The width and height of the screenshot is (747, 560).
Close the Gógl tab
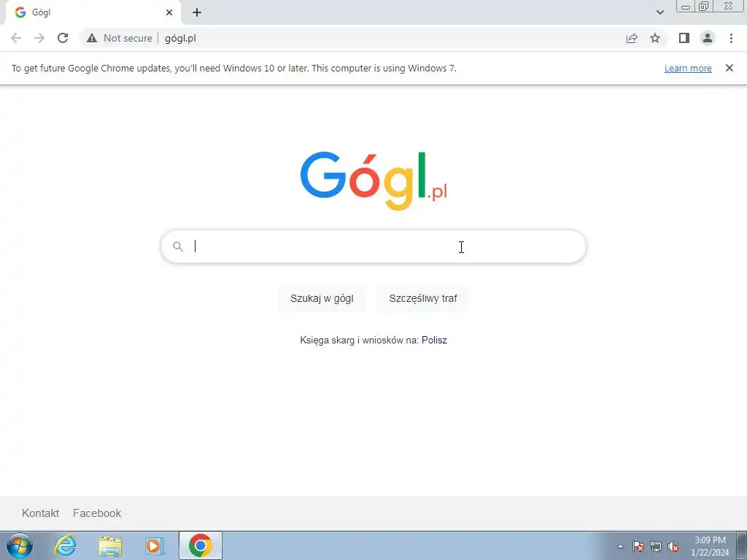169,12
